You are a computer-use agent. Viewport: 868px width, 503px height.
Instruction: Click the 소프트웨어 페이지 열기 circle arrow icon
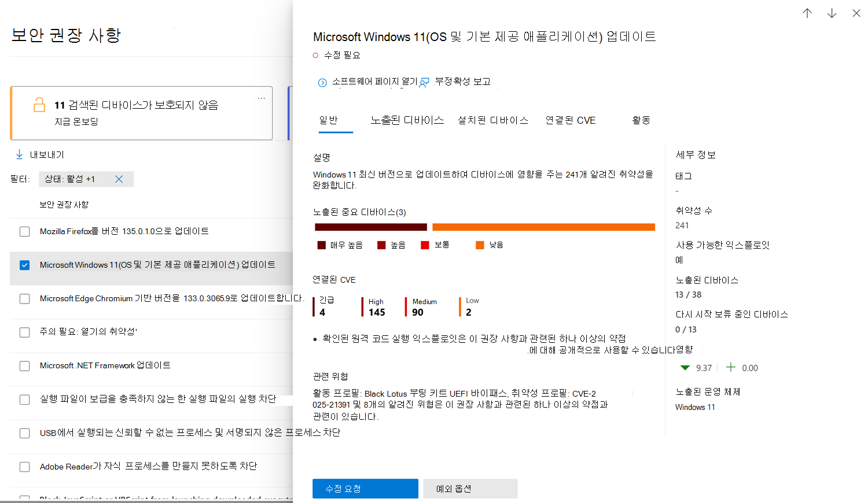click(x=322, y=83)
